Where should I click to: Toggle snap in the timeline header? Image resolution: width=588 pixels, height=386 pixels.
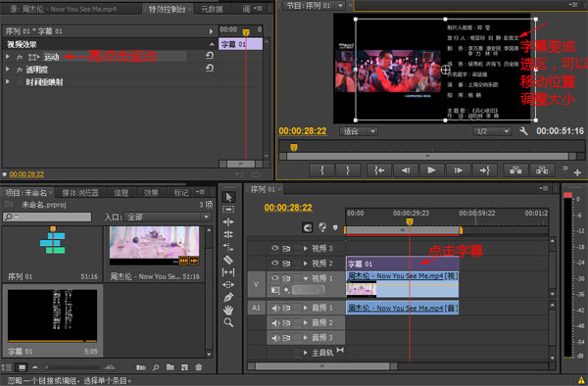point(308,227)
